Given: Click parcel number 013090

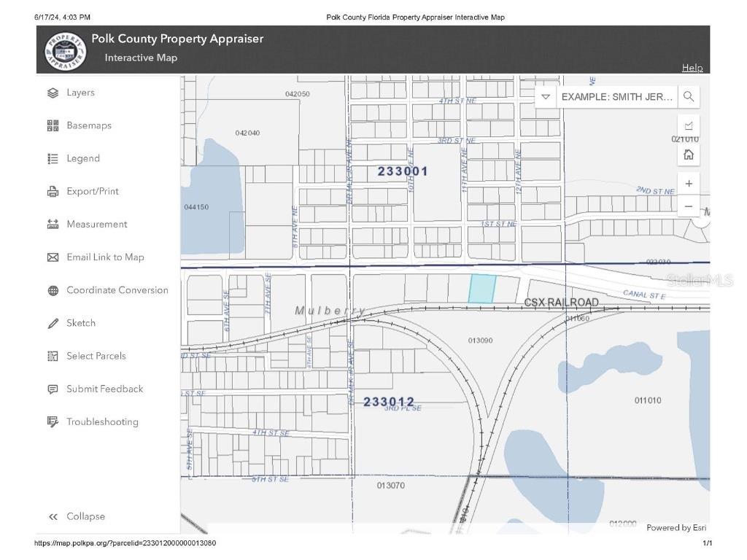Looking at the screenshot, I should point(480,341).
